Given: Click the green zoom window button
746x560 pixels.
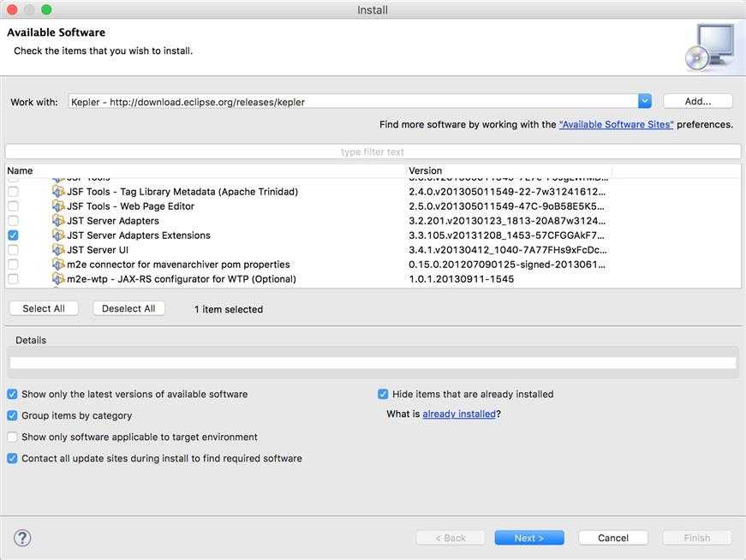Looking at the screenshot, I should click(x=46, y=9).
